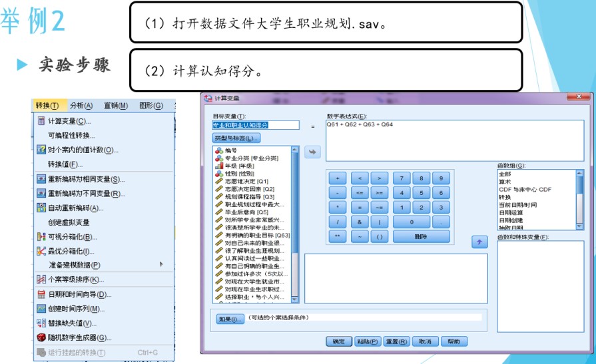
Task: Click the 类型与标签(L) button
Action: pos(236,138)
